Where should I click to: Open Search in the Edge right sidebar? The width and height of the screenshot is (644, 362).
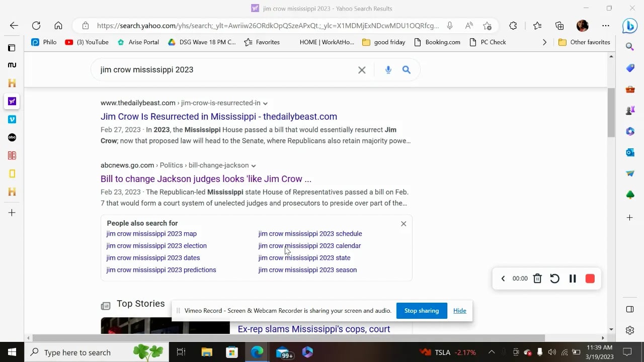click(x=630, y=47)
